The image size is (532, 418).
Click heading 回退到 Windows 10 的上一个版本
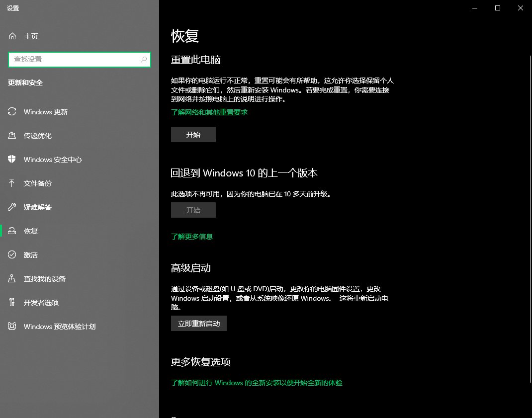[244, 173]
